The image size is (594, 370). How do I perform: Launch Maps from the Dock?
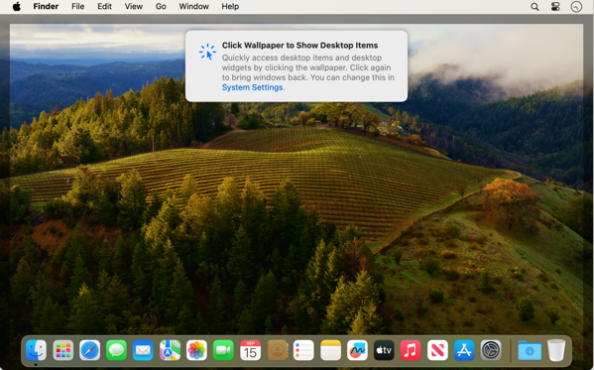170,350
